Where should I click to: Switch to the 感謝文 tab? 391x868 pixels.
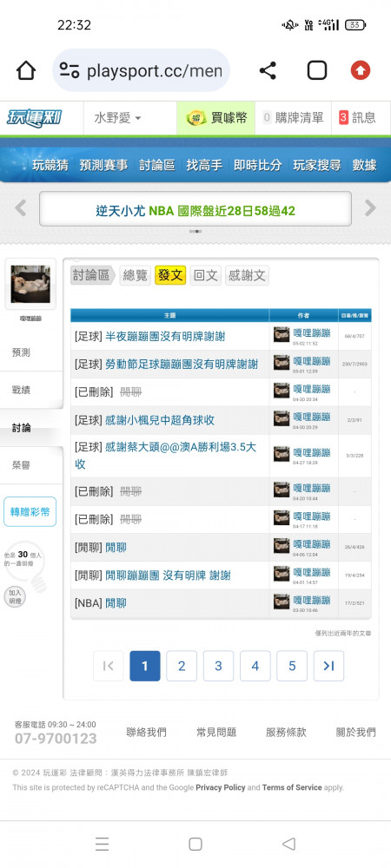pos(247,275)
